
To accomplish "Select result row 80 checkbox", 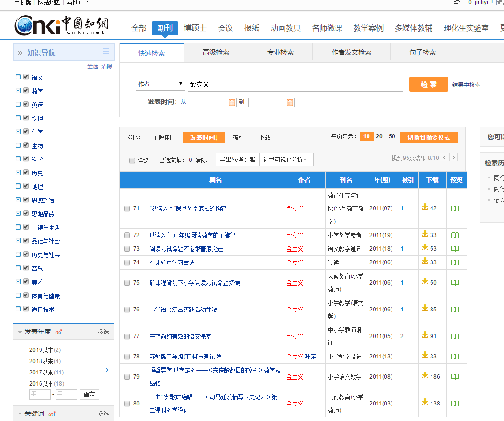I will point(127,404).
